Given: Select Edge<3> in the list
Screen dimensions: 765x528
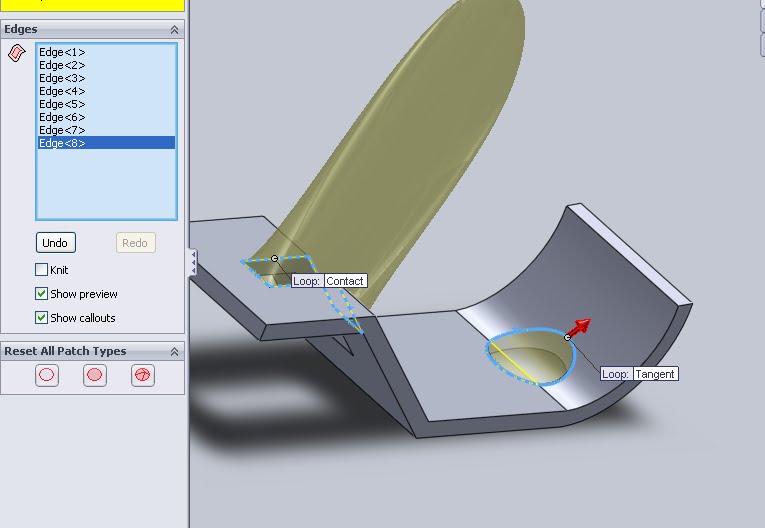Looking at the screenshot, I should coord(106,78).
